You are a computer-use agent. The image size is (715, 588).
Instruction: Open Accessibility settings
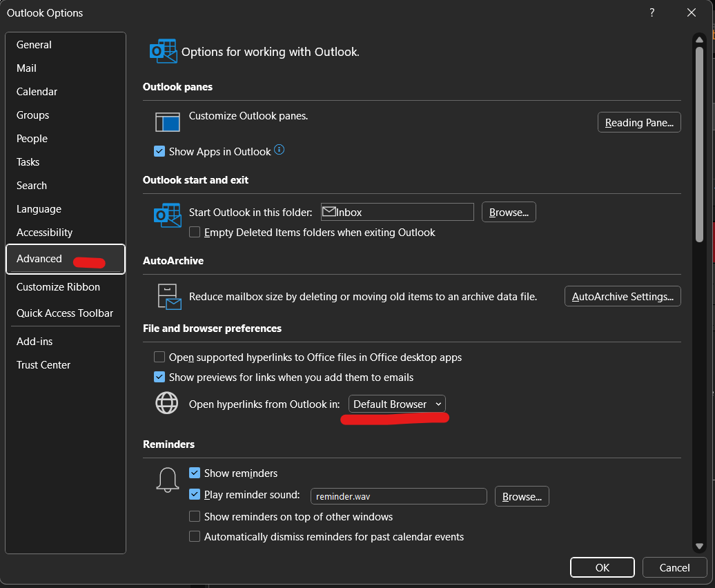point(65,233)
